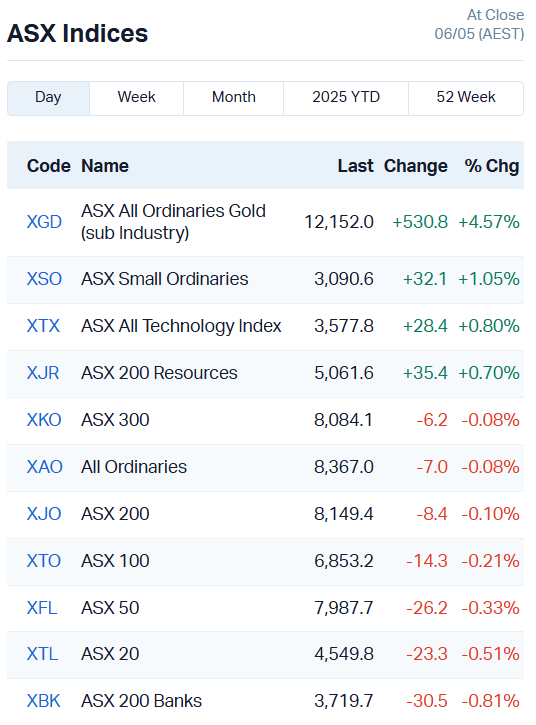Click the change value -6.2
This screenshot has height=725, width=536.
coord(432,420)
